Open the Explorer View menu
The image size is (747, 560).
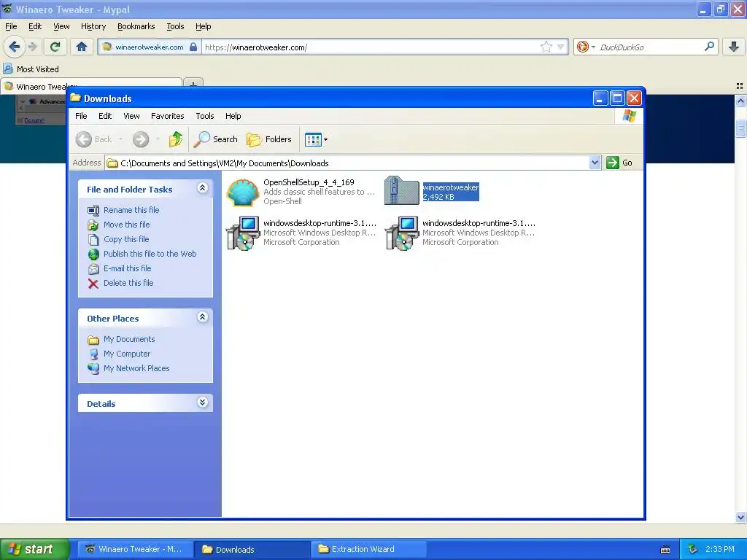pyautogui.click(x=131, y=116)
